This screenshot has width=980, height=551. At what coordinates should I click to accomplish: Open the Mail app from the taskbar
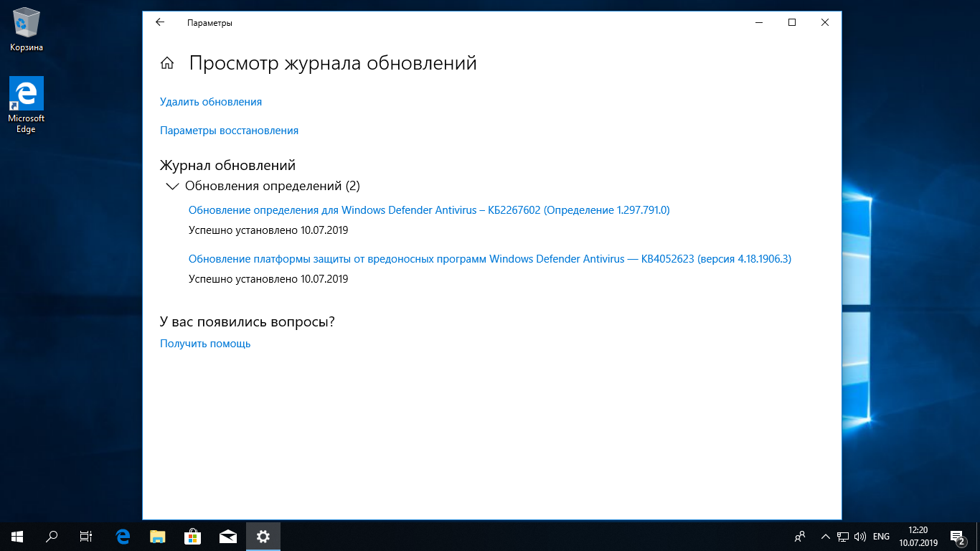click(228, 536)
